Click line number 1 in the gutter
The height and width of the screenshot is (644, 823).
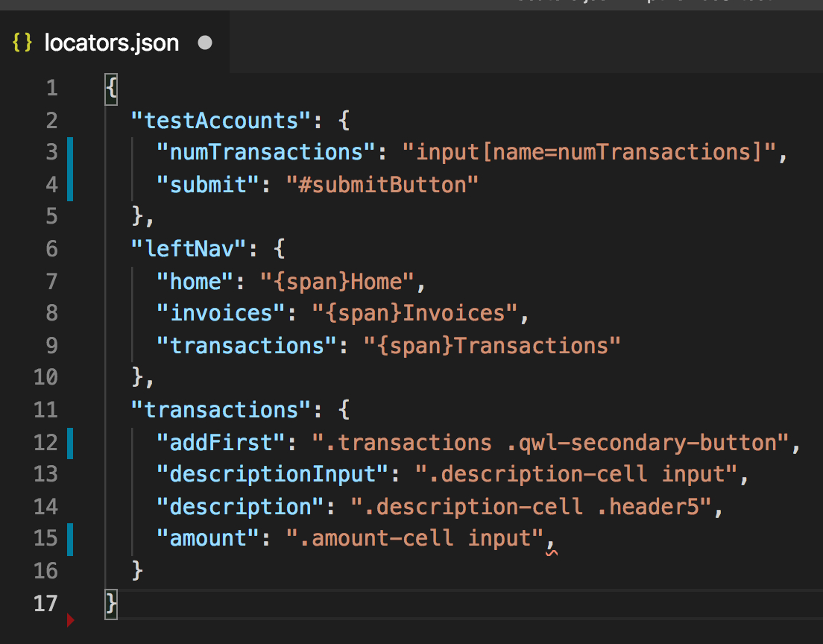[x=51, y=89]
